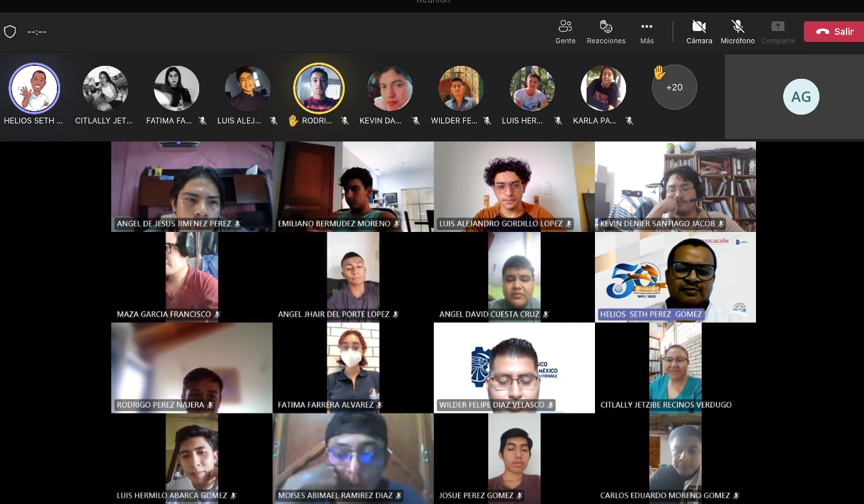Click raised hand icon beside Rodri... name
The image size is (864, 504).
[x=294, y=121]
